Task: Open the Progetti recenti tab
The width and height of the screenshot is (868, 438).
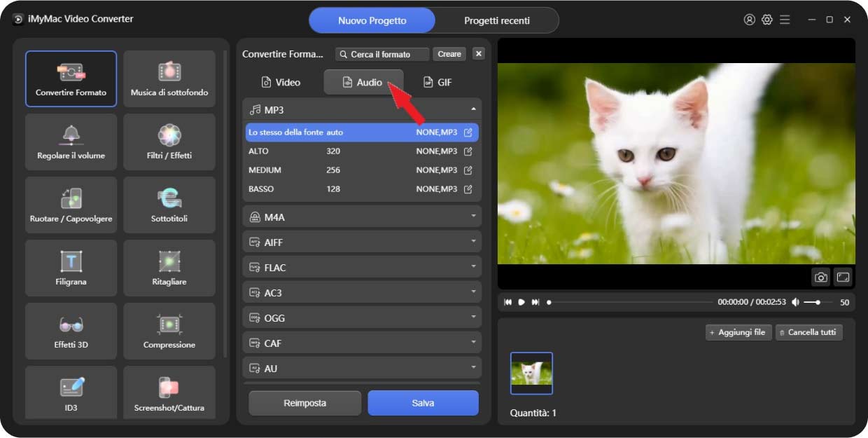Action: (496, 20)
